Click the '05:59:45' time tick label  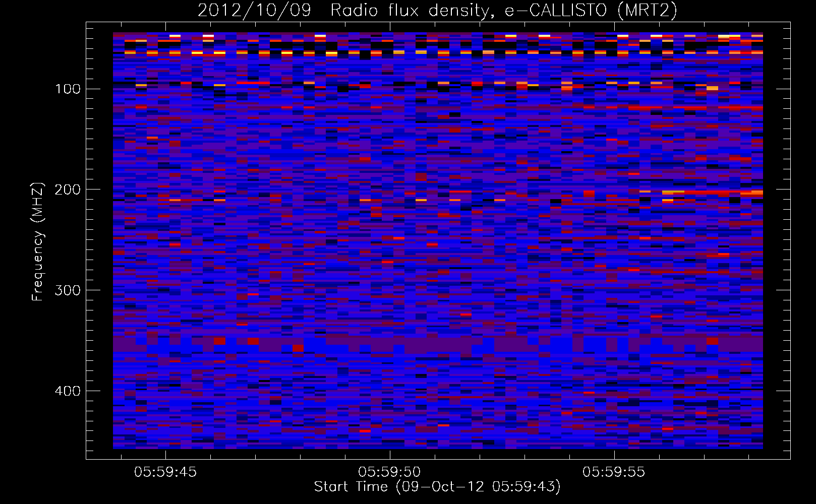pyautogui.click(x=165, y=472)
